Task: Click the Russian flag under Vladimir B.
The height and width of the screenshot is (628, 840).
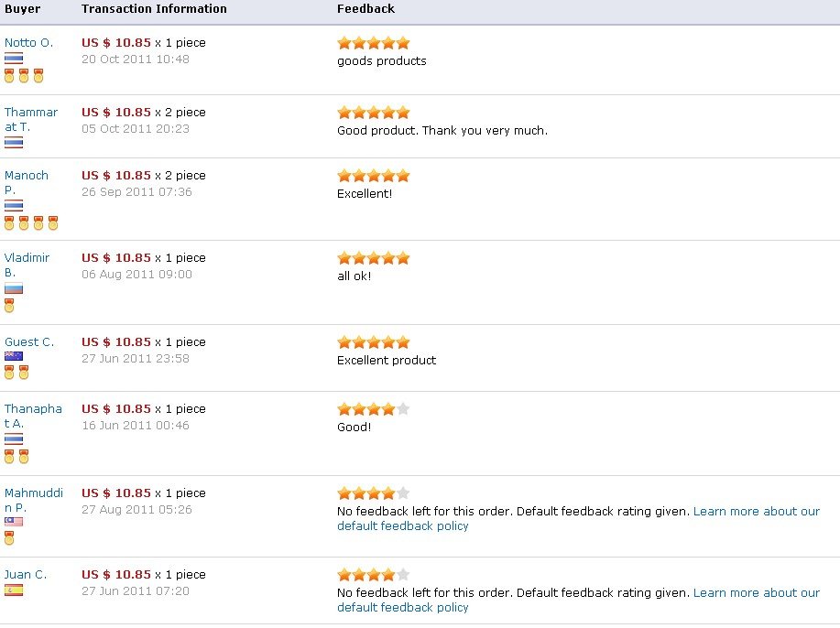Action: pyautogui.click(x=14, y=288)
